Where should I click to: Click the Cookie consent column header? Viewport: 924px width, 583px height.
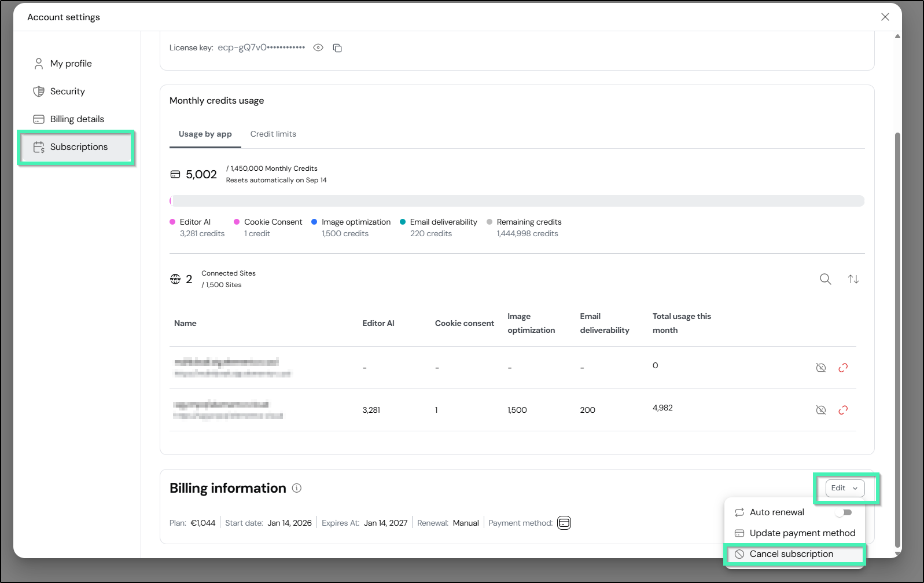(x=465, y=323)
